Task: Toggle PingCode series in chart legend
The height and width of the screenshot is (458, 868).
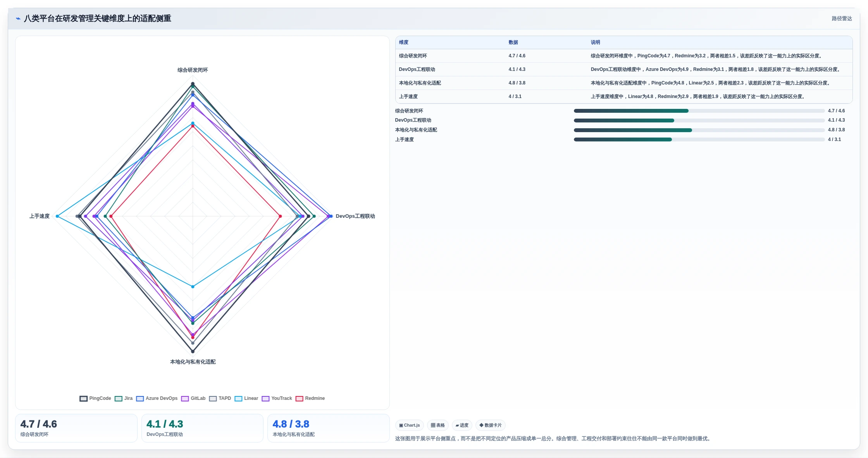Action: (x=95, y=398)
